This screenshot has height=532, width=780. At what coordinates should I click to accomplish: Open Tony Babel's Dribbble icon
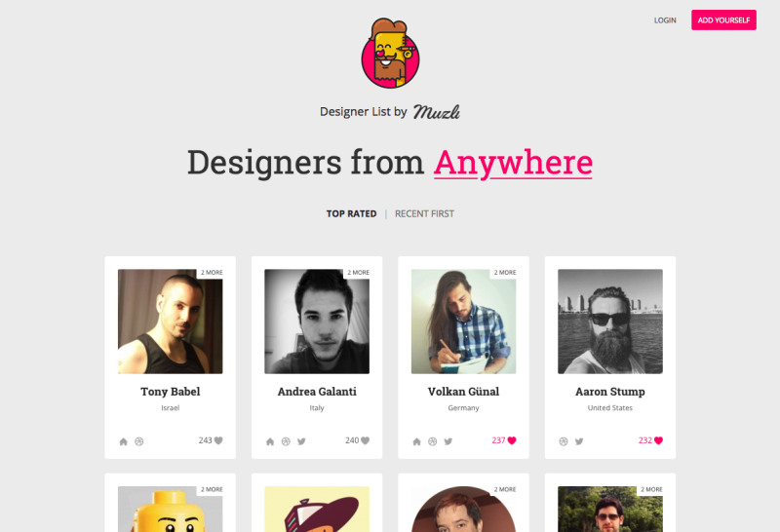[139, 441]
